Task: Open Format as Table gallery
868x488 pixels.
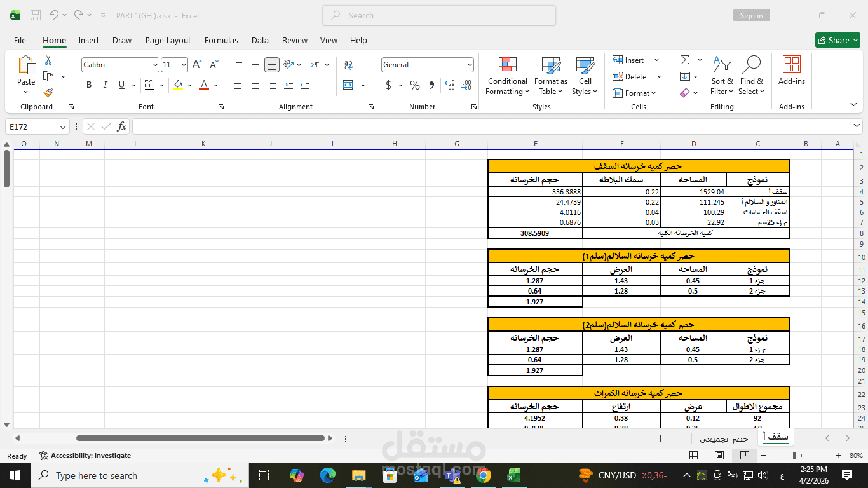Action: click(550, 76)
